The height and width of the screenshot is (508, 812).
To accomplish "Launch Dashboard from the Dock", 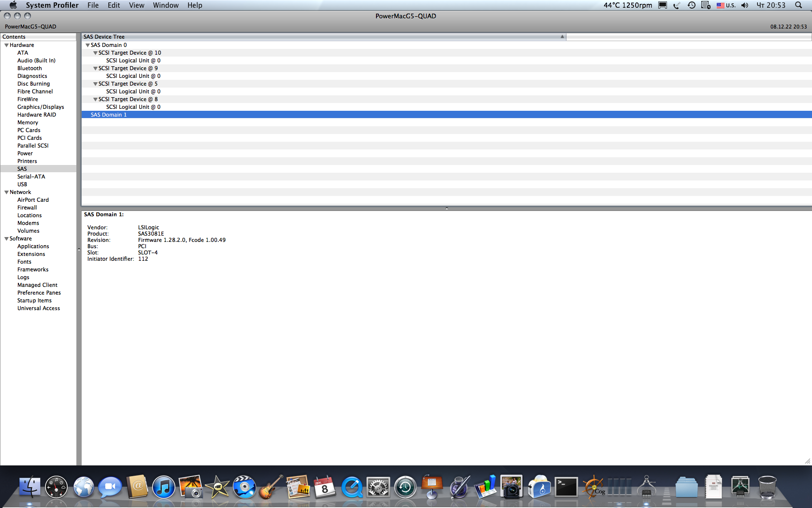I will (57, 487).
